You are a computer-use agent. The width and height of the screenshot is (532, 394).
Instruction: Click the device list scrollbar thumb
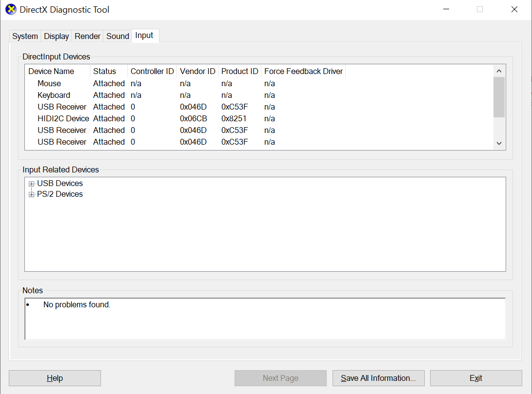pyautogui.click(x=498, y=97)
